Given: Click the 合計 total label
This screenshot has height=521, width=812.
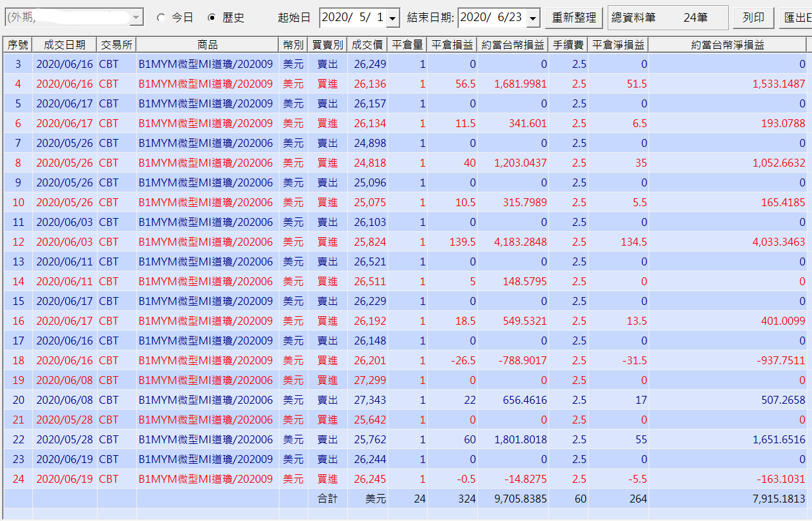Looking at the screenshot, I should coord(327,499).
